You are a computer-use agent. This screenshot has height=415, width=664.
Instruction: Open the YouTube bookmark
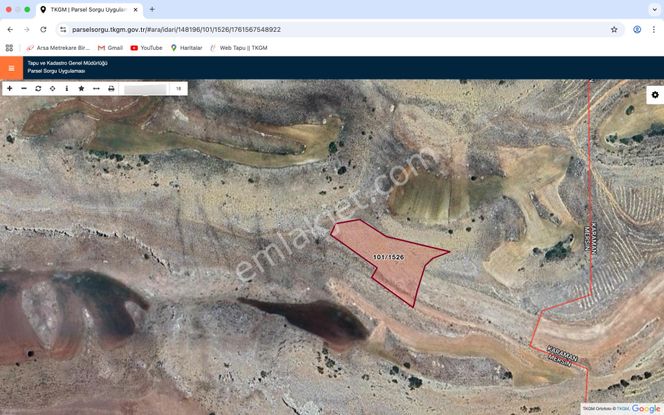[146, 47]
